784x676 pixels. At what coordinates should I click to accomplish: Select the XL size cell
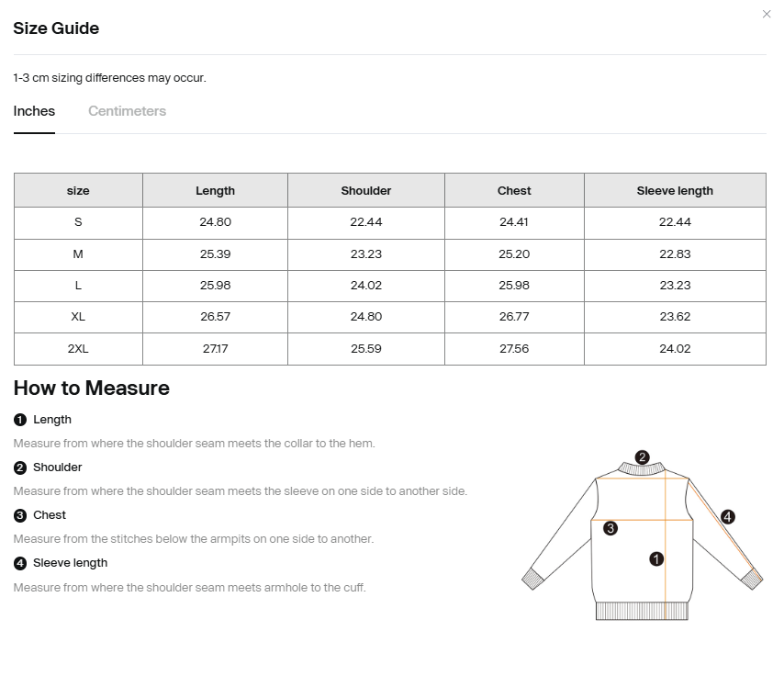pyautogui.click(x=78, y=317)
